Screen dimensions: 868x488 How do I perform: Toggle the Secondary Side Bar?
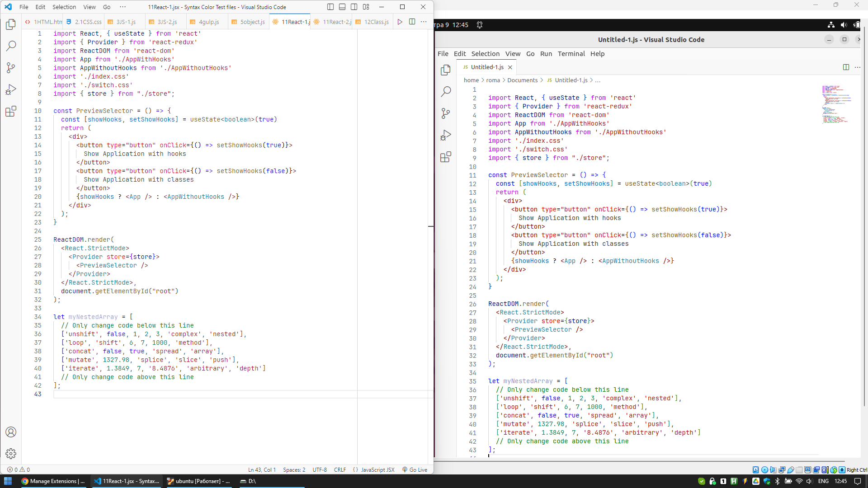(x=354, y=7)
